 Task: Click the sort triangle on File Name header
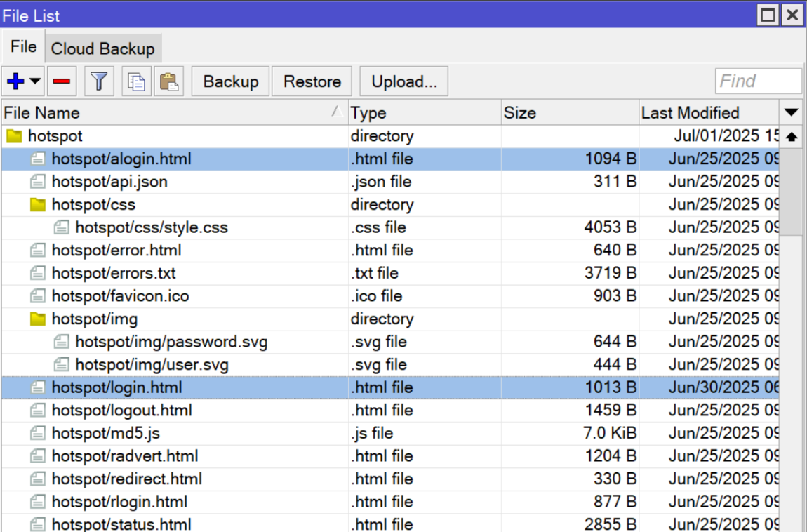point(338,112)
